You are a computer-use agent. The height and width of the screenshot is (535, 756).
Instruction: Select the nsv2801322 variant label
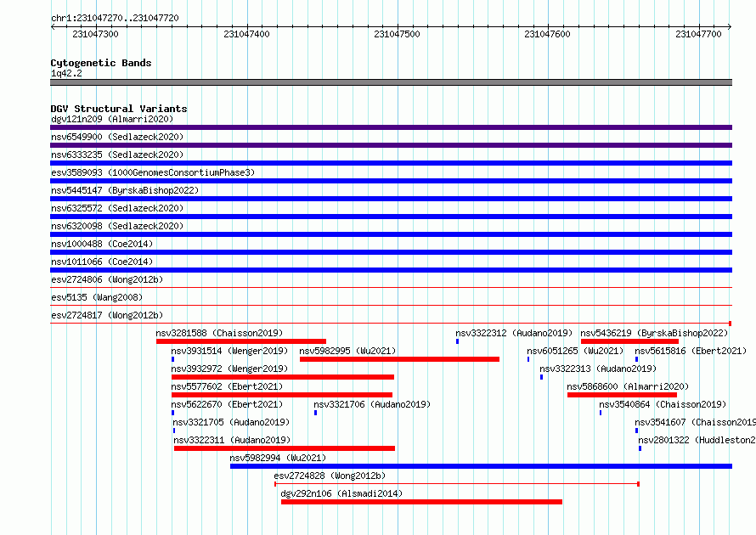[x=697, y=440]
